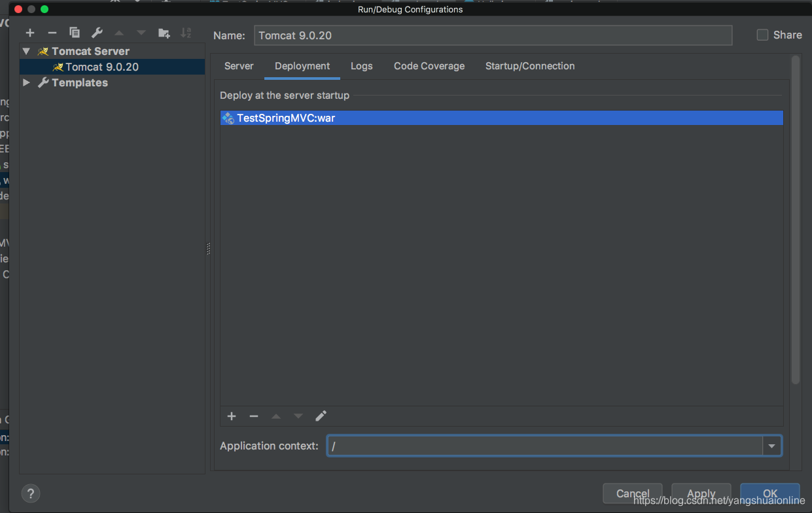This screenshot has width=812, height=513.
Task: Move configuration up in sidebar toolbar
Action: pos(119,33)
